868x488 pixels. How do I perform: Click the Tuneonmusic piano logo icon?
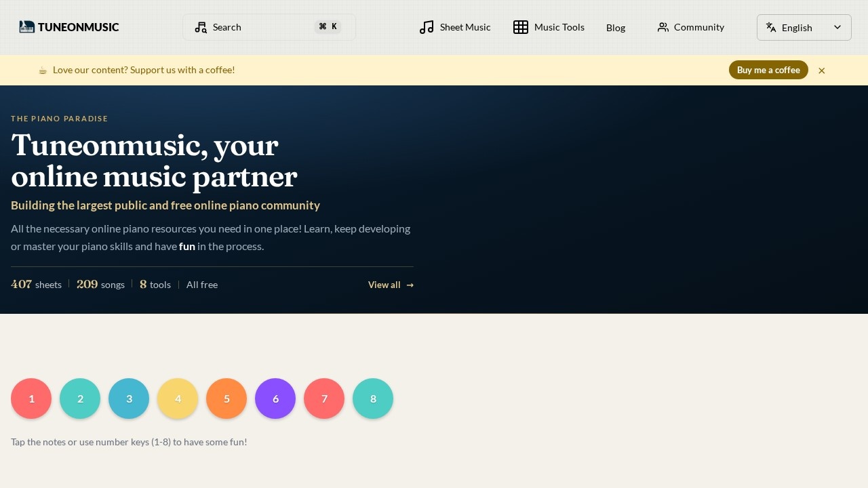tap(27, 27)
